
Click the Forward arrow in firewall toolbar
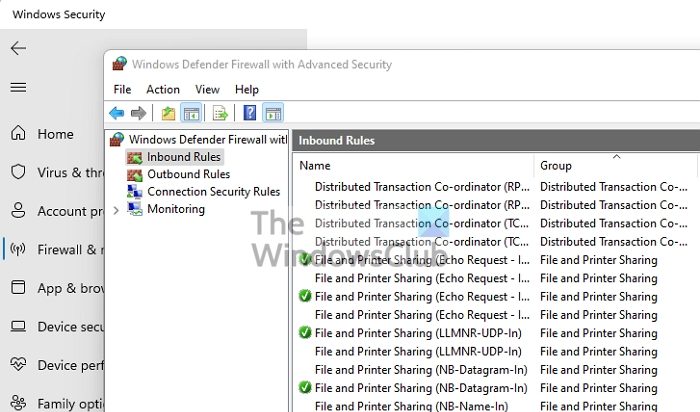click(x=138, y=113)
